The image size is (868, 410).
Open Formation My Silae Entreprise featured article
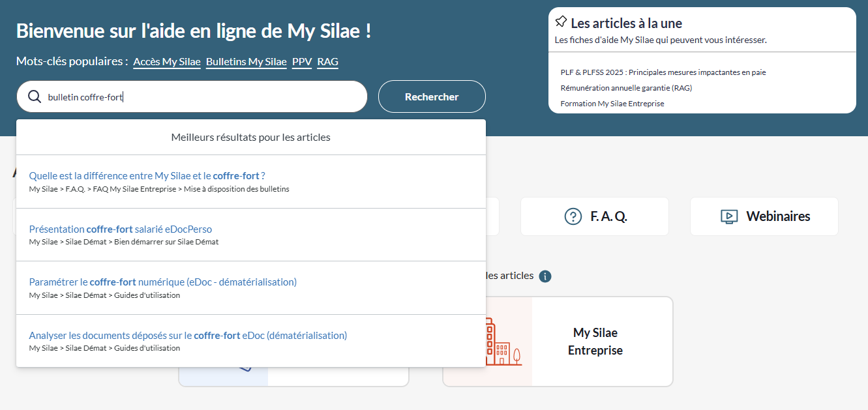(x=612, y=104)
